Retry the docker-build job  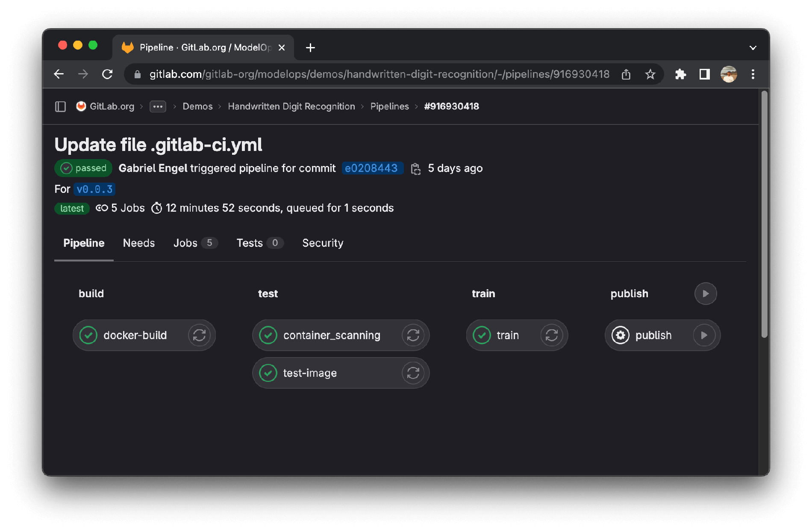[x=199, y=335]
